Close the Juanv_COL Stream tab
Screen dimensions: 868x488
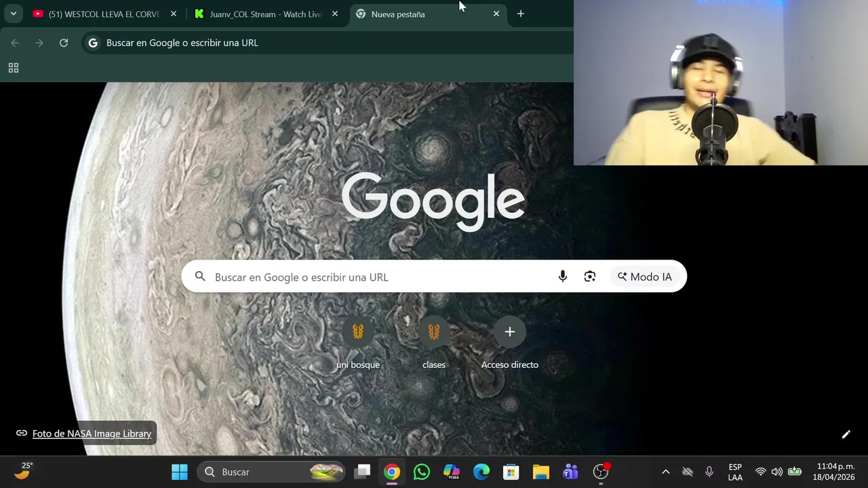click(x=334, y=14)
